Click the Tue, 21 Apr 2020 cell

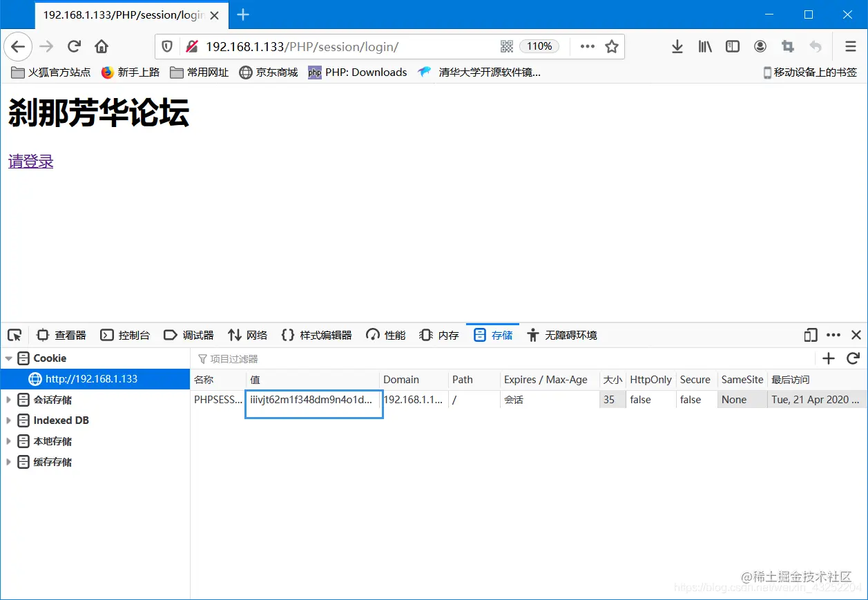pos(818,400)
